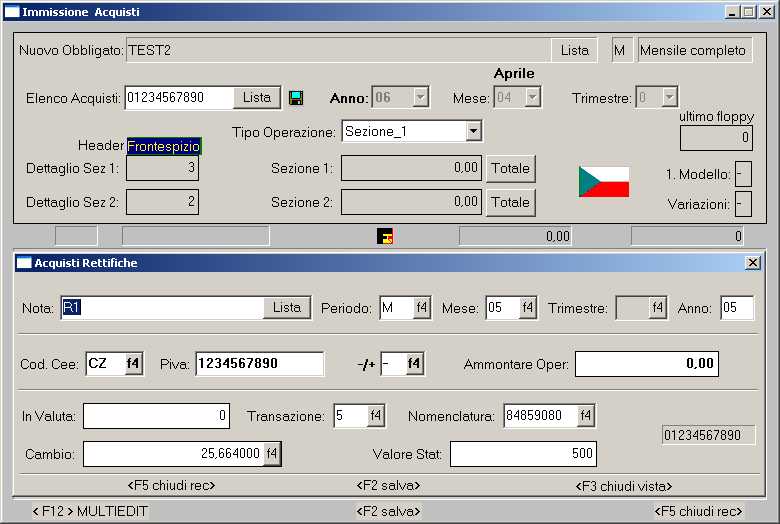Maximize the Immissione Acquisti window

(749, 11)
